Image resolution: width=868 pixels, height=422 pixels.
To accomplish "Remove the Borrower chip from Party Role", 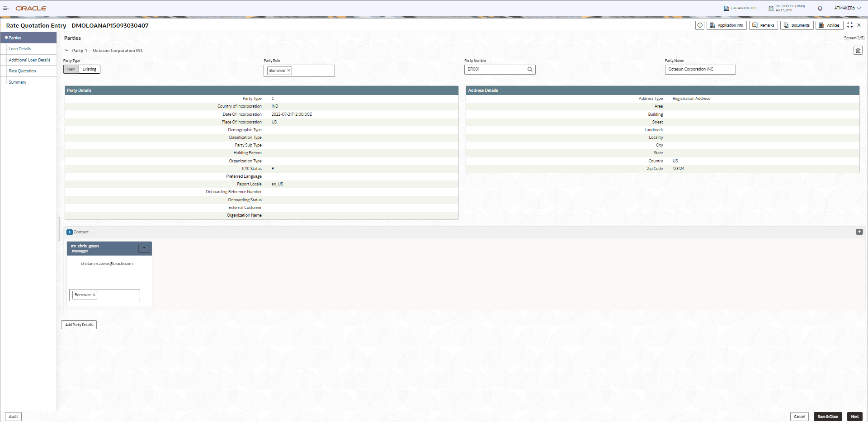I will click(x=288, y=71).
